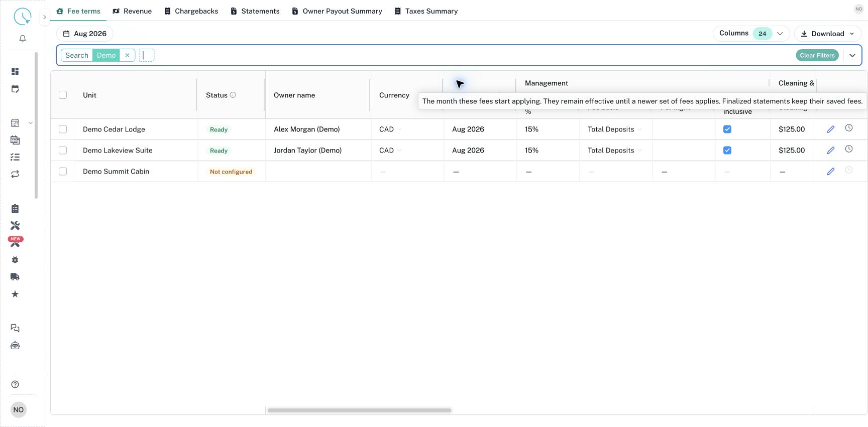Select the Demo Summit Cabin row checkbox
Screen dimensions: 868x427
point(63,172)
